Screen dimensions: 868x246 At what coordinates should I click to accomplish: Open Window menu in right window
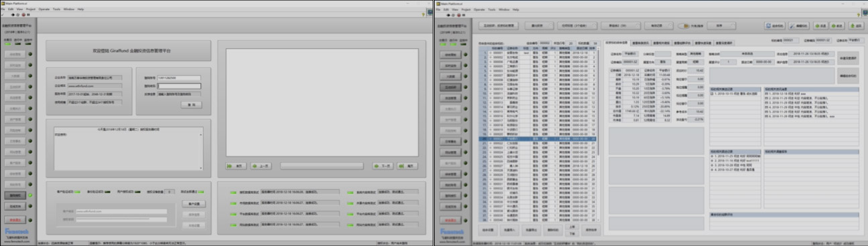click(504, 9)
